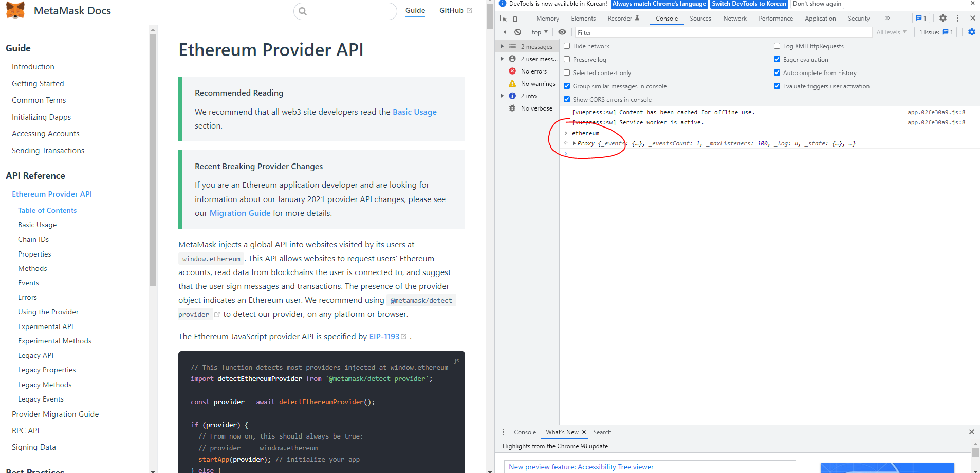This screenshot has width=980, height=473.
Task: Click the red No errors icon
Action: pos(512,71)
